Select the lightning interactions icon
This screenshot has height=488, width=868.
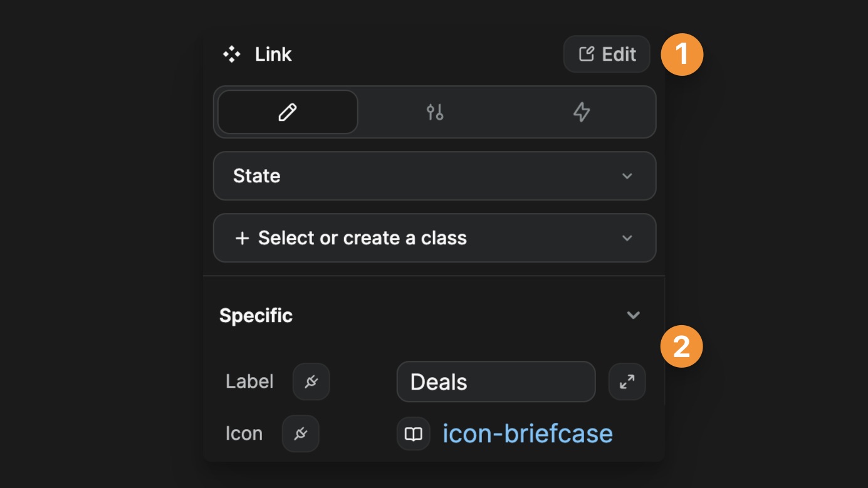pos(580,113)
